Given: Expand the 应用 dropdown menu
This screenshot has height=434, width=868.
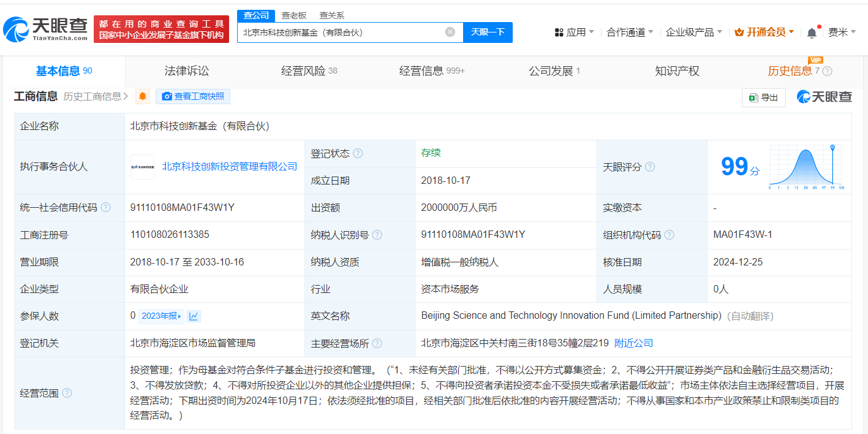Looking at the screenshot, I should (x=574, y=32).
